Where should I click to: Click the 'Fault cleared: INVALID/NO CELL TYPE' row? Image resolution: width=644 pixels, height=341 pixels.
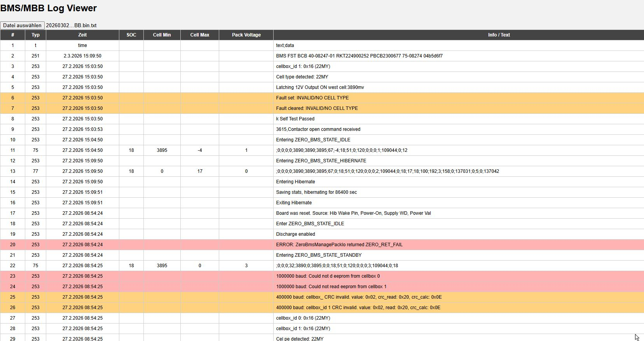317,108
